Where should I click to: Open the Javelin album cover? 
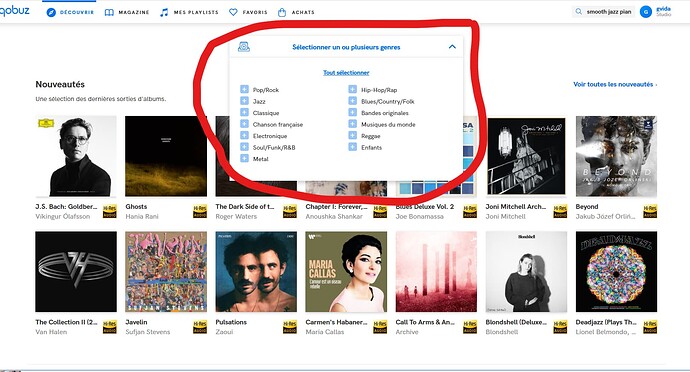click(x=166, y=272)
